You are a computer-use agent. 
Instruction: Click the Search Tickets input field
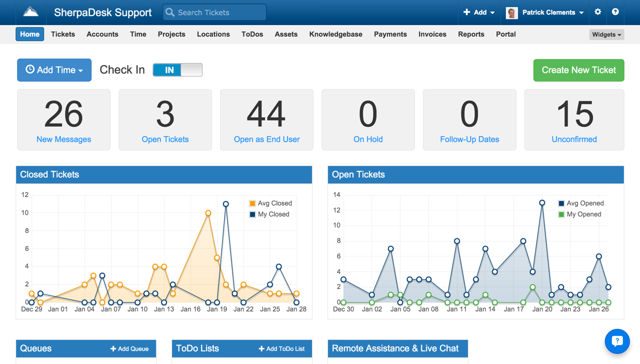coord(220,12)
